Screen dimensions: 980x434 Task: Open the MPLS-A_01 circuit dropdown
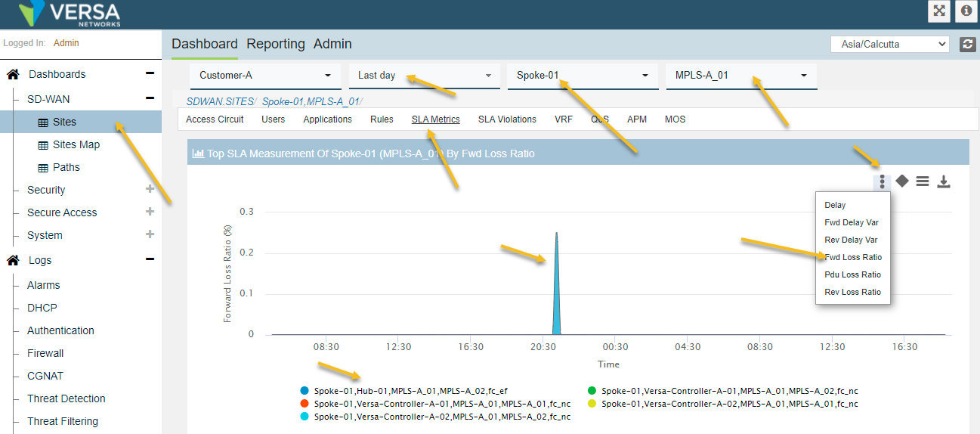(x=741, y=76)
